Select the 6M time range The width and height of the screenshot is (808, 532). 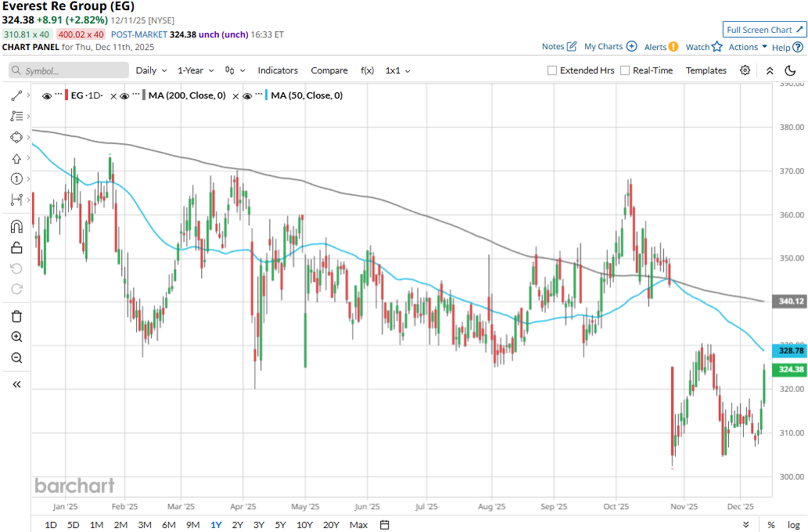tap(168, 524)
